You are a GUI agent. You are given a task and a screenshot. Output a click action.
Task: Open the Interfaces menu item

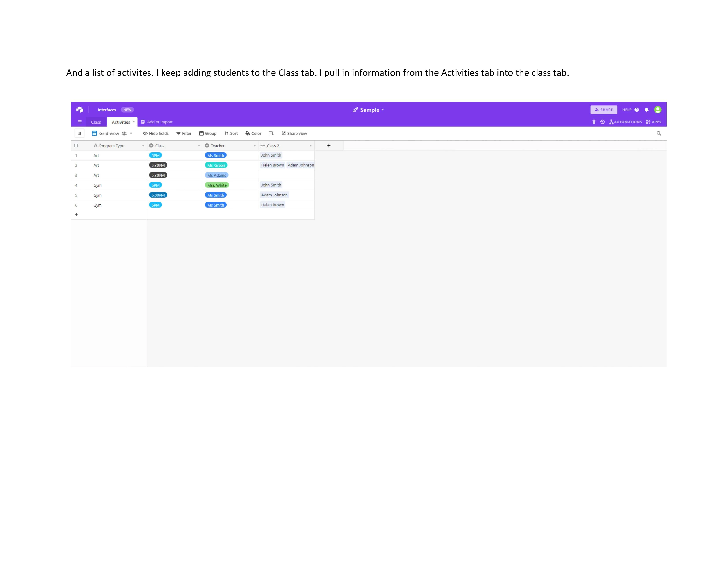pos(107,110)
